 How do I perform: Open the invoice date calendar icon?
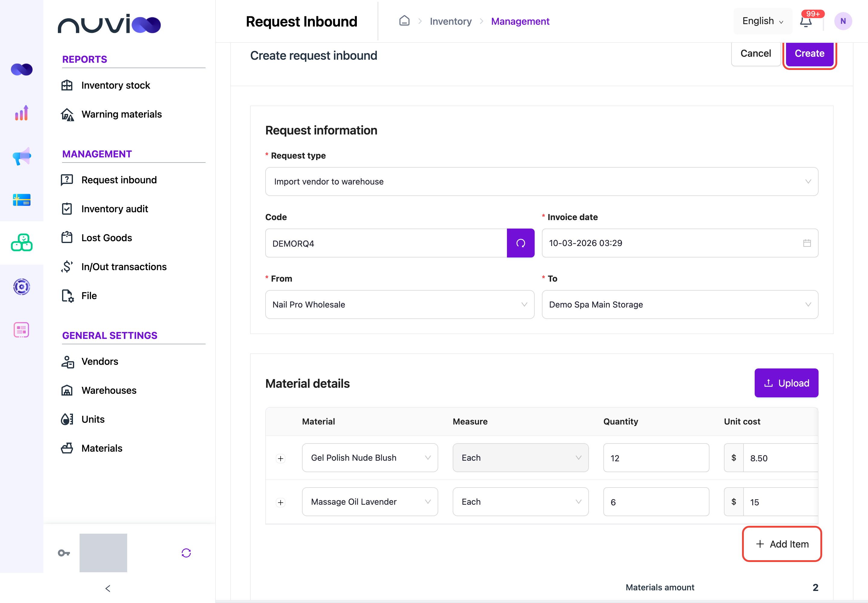(807, 243)
